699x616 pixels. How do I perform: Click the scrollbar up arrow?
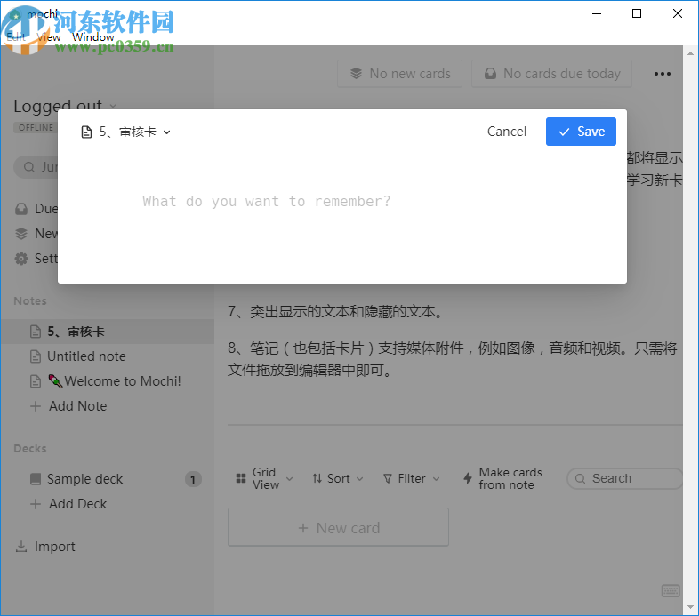click(x=690, y=53)
